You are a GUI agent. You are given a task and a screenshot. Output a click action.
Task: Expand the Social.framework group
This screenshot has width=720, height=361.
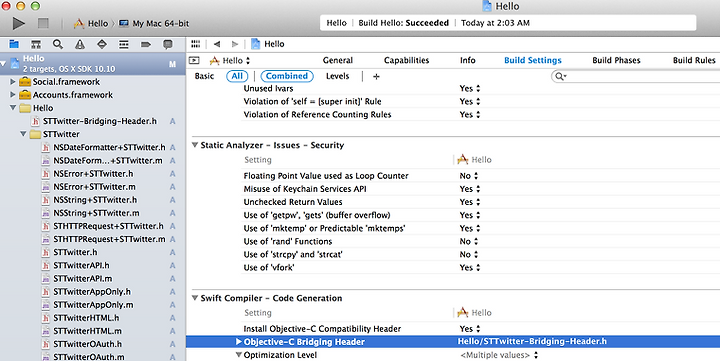[x=13, y=82]
